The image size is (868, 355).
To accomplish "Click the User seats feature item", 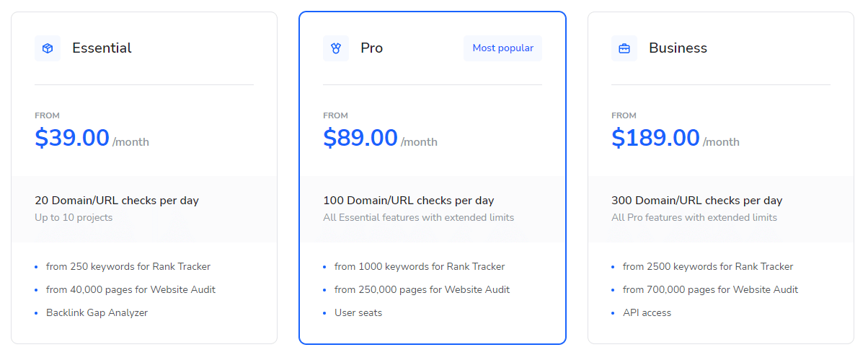I will point(358,313).
